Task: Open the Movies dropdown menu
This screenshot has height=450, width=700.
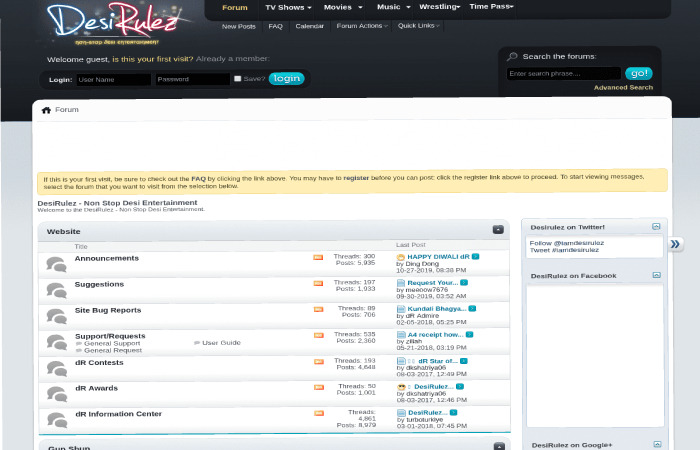Action: [343, 7]
